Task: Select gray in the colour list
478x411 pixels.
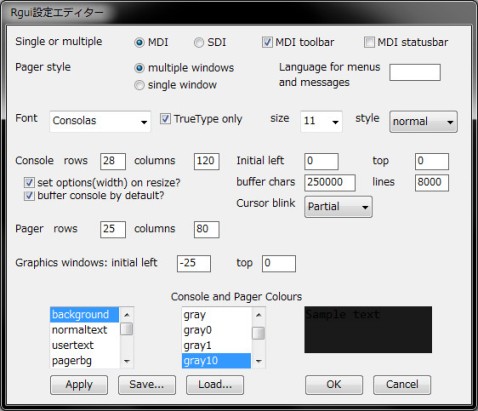Action: [x=216, y=315]
